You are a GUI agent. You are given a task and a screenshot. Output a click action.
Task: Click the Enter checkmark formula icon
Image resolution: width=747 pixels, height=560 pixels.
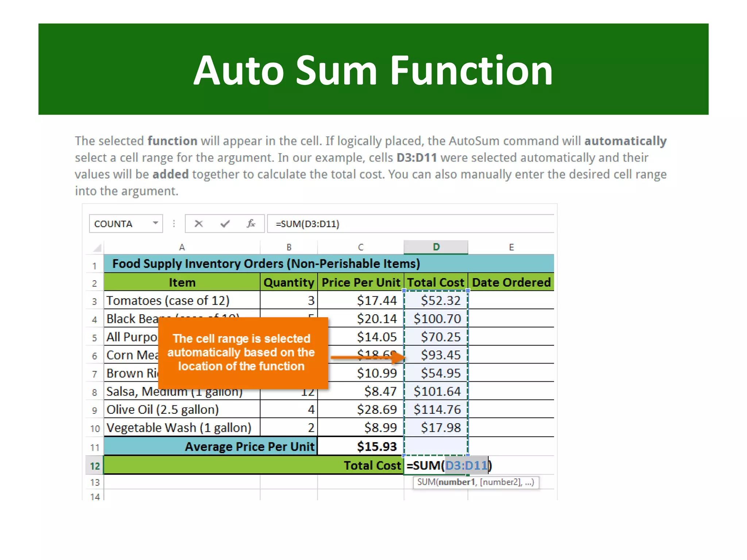point(225,223)
